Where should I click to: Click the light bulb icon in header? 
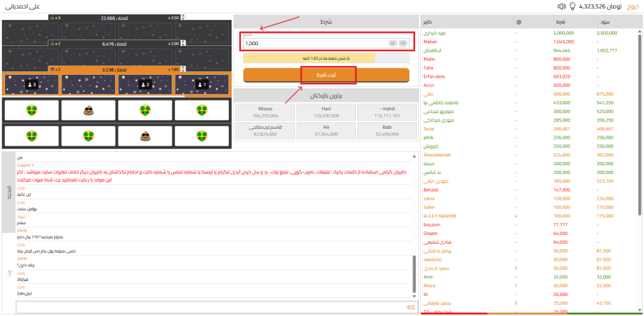click(572, 6)
